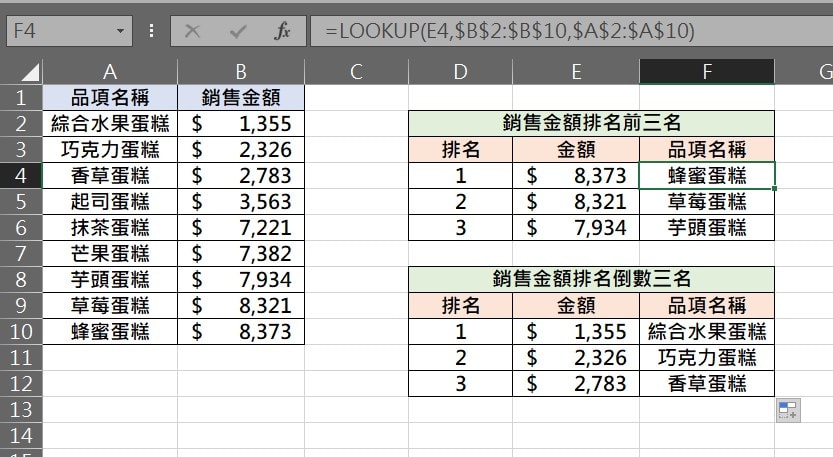833x457 pixels.
Task: Click the Enter checkmark icon in formula bar
Action: [238, 31]
